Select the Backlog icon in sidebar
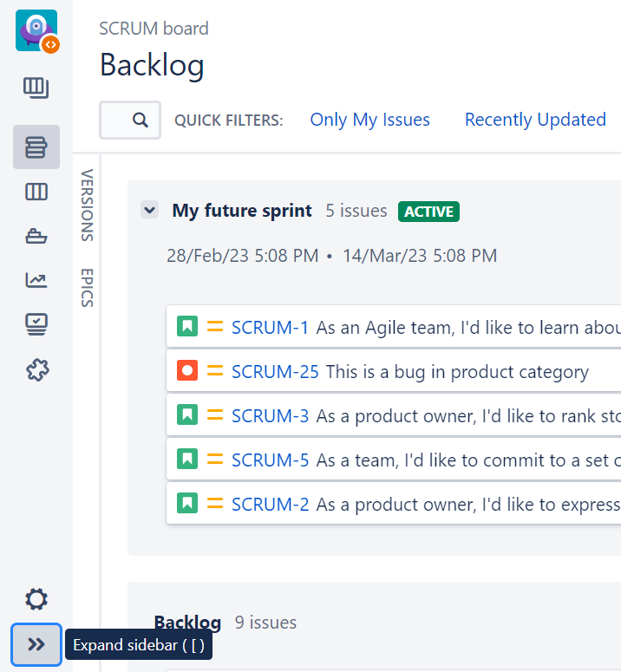This screenshot has width=621, height=672. coord(36,147)
